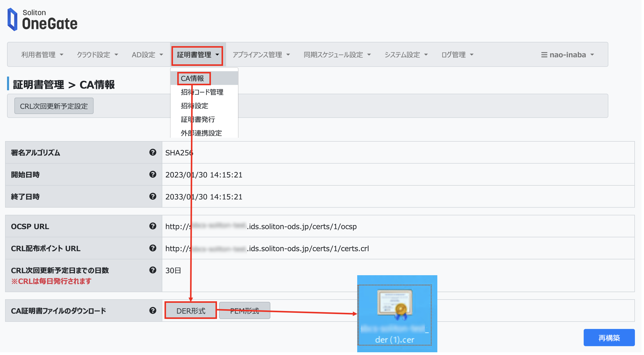The height and width of the screenshot is (355, 644).
Task: Open help icon for OCSP URL
Action: pos(153,226)
